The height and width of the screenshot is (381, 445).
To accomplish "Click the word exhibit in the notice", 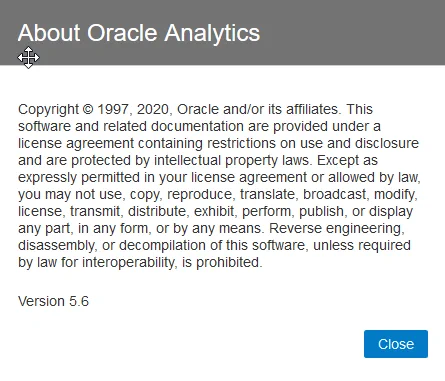I will point(215,211).
